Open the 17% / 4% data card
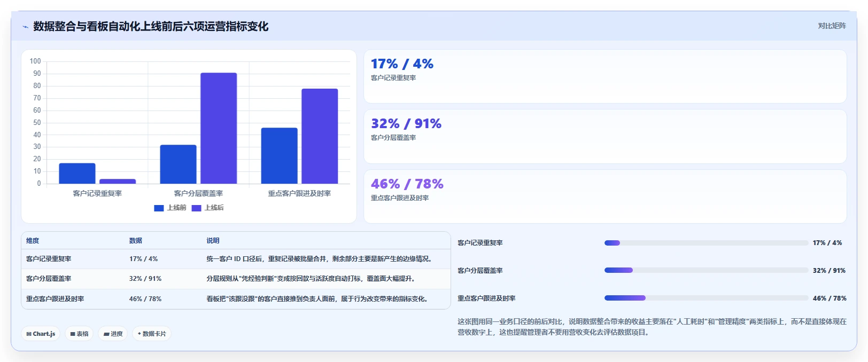868x362 pixels. coord(605,76)
